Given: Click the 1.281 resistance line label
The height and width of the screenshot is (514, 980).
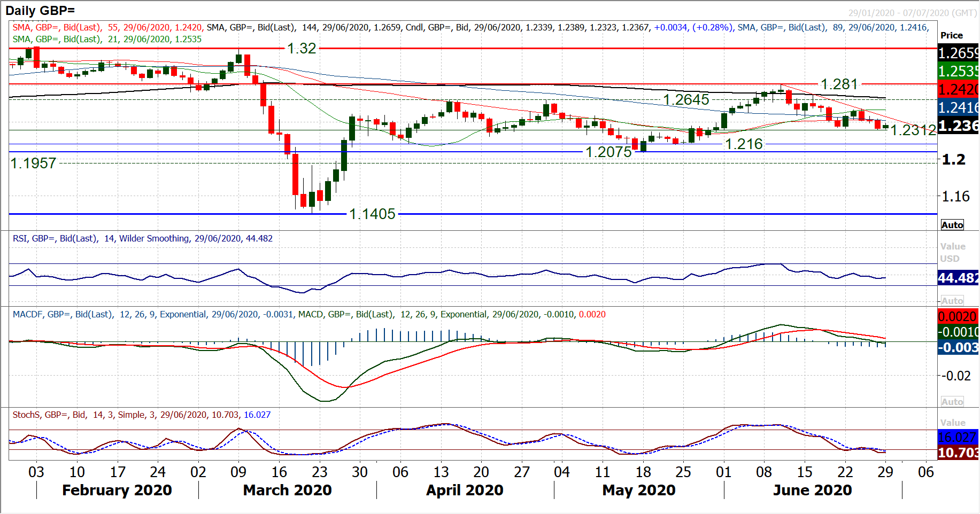Looking at the screenshot, I should tap(839, 84).
